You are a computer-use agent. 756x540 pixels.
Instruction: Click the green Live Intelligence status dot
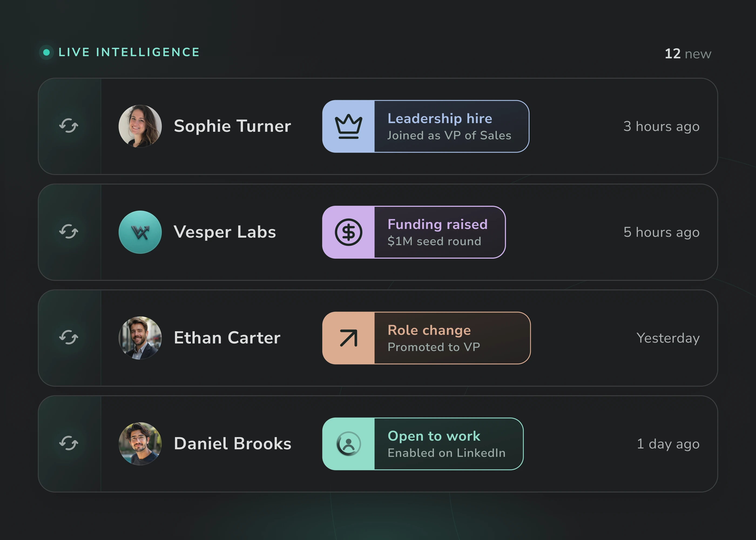(x=46, y=52)
